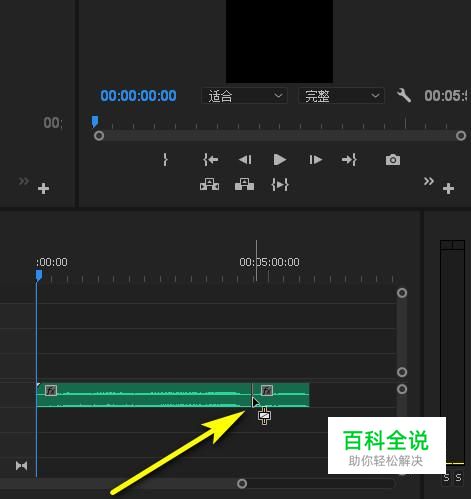The width and height of the screenshot is (471, 499).
Task: Click fx badge on second audio clip
Action: [x=267, y=390]
